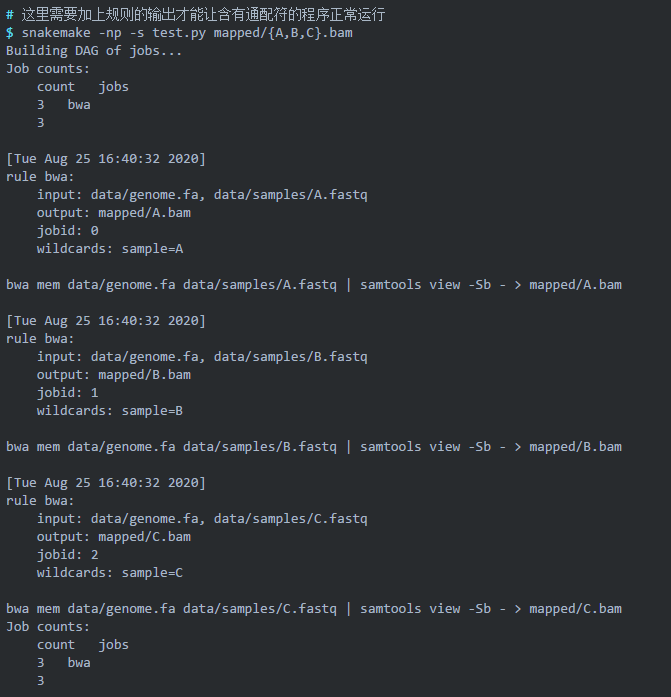Click the 'output: mapped/A.bam' line

pos(114,213)
